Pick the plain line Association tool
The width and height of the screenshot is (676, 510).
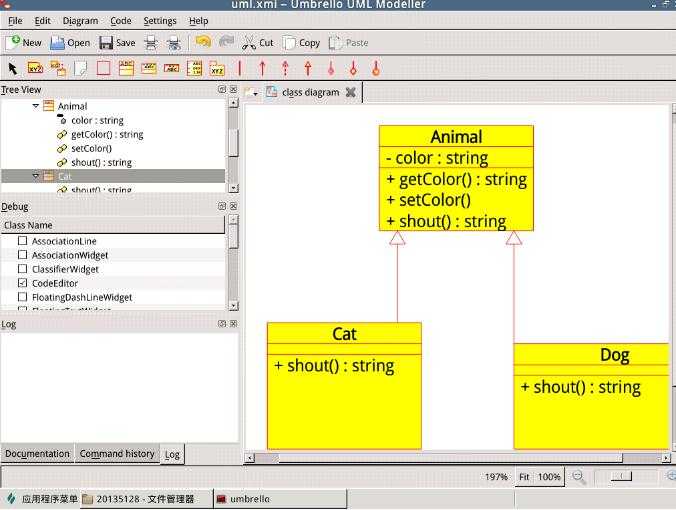(240, 68)
